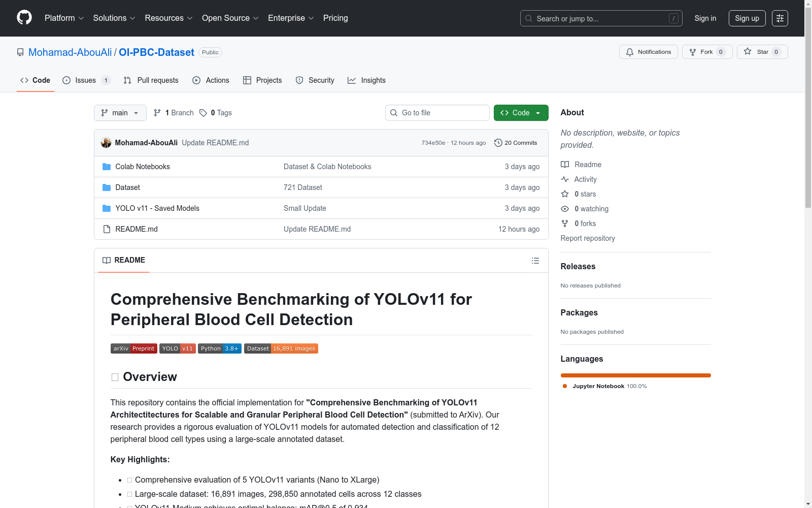Click the Jupyter Notebook language bar
The height and width of the screenshot is (508, 812).
636,375
